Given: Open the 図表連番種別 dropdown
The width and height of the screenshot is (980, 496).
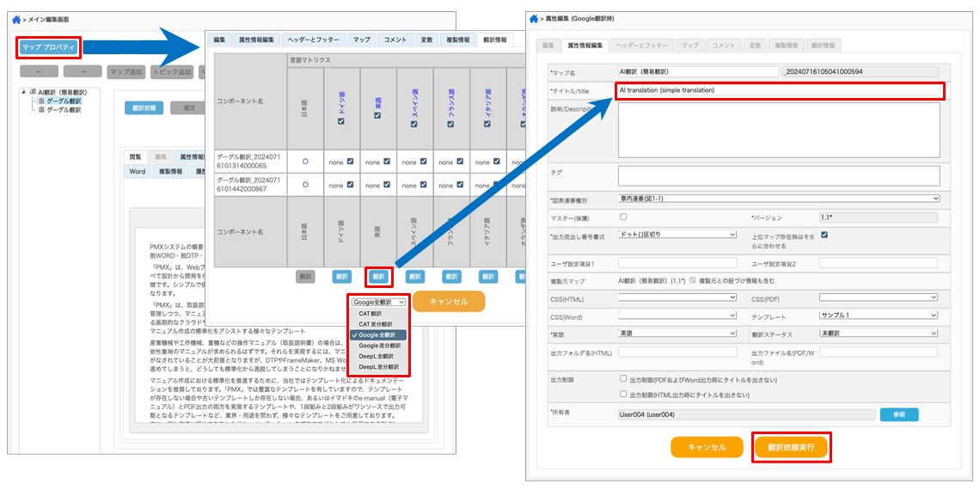Looking at the screenshot, I should pos(779,199).
